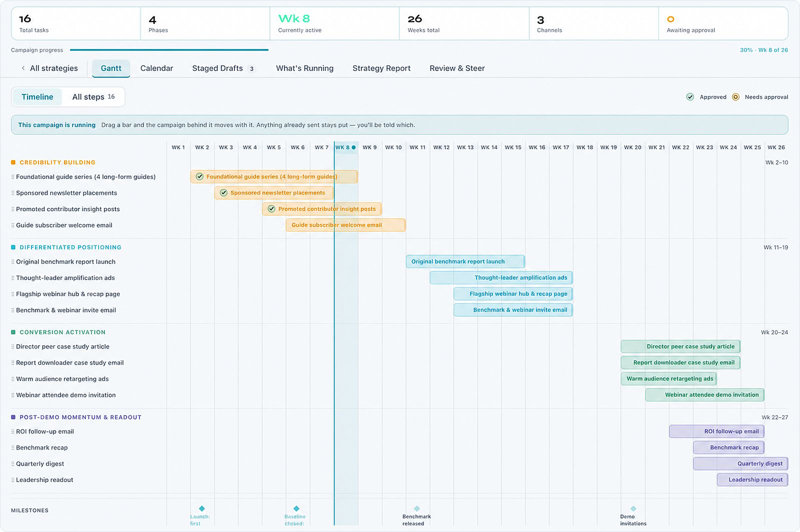Image resolution: width=800 pixels, height=532 pixels.
Task: Click the 'Quarterly digest' row label
Action: pyautogui.click(x=40, y=464)
